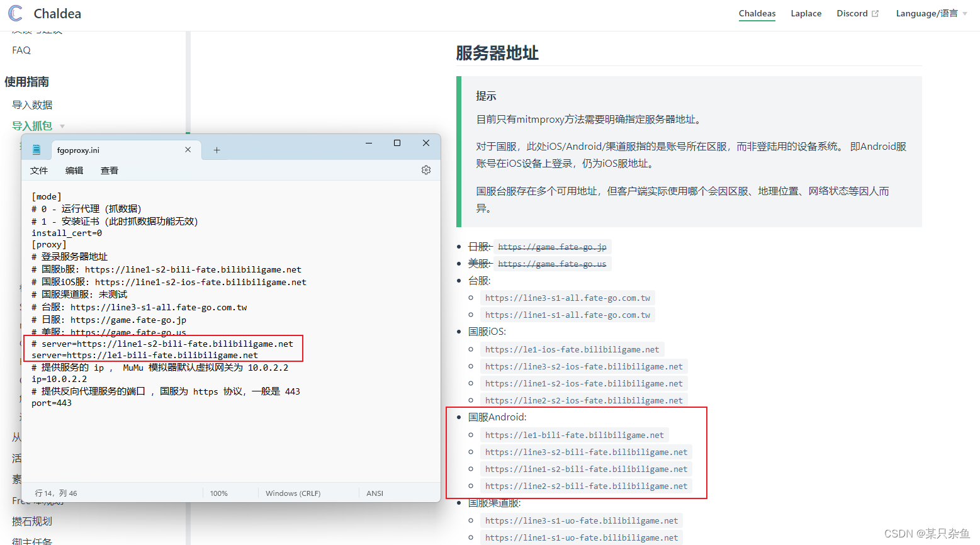Image resolution: width=980 pixels, height=545 pixels.
Task: Click the port=443 line in Notepad
Action: coord(52,403)
